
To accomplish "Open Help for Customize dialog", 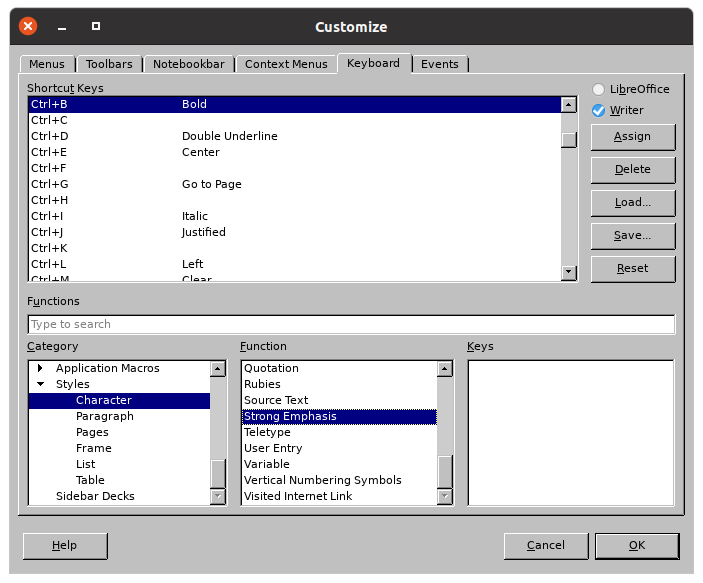I will click(65, 546).
